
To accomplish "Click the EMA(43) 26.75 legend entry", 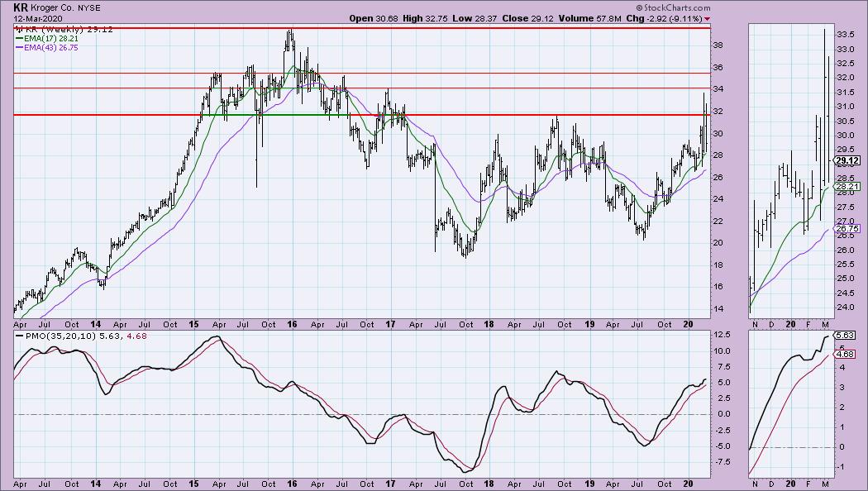I will coord(47,48).
